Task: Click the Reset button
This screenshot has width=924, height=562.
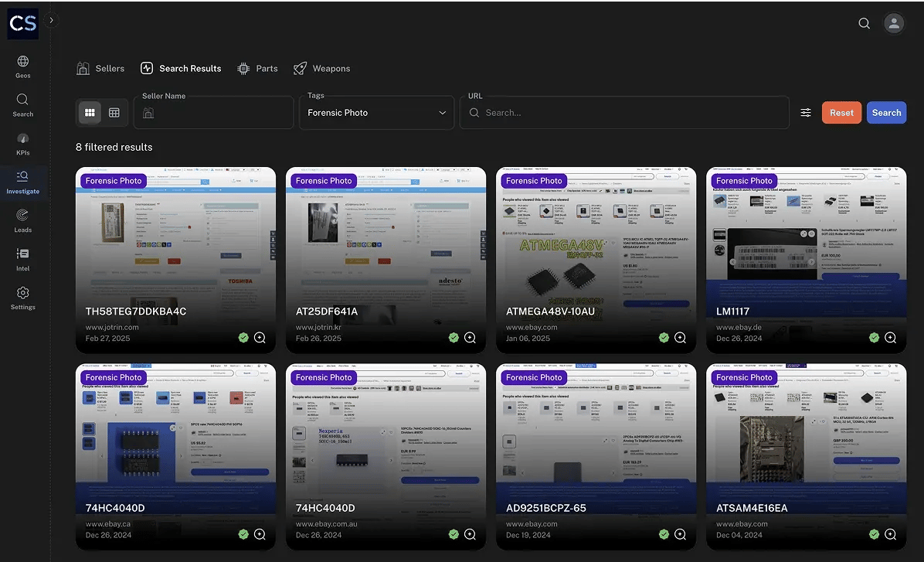Action: click(x=841, y=113)
